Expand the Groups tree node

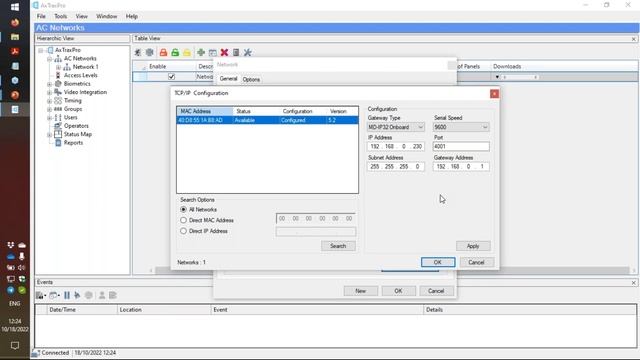(x=49, y=109)
